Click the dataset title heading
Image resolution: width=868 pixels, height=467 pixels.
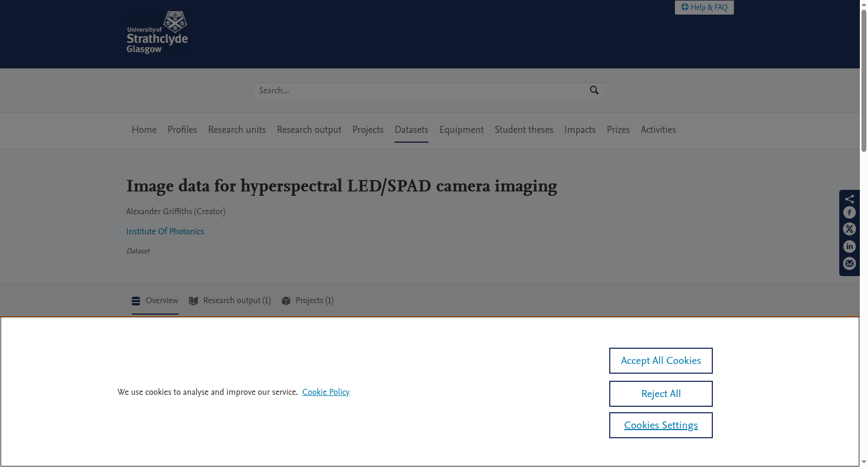pos(342,186)
